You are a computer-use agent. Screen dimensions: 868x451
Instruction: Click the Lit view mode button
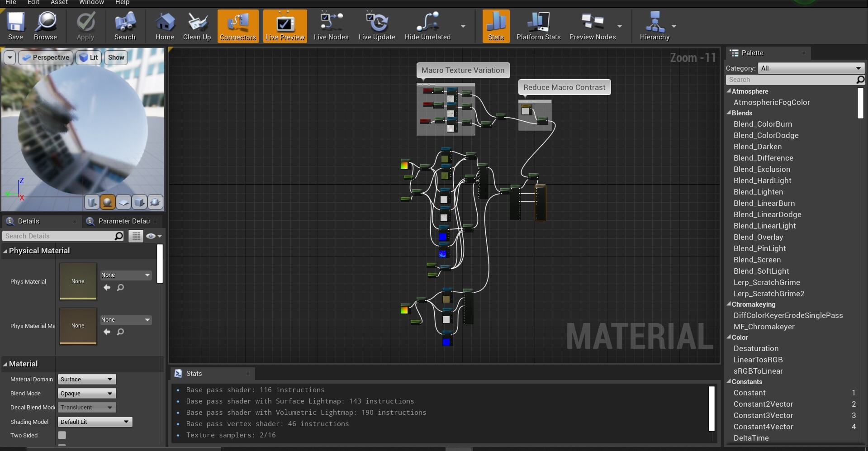click(89, 57)
